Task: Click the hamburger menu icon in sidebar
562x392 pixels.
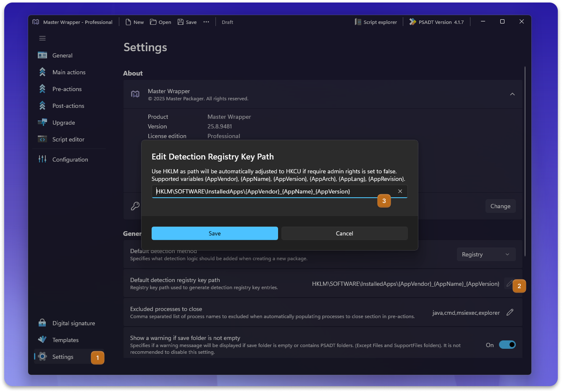Action: pos(42,38)
